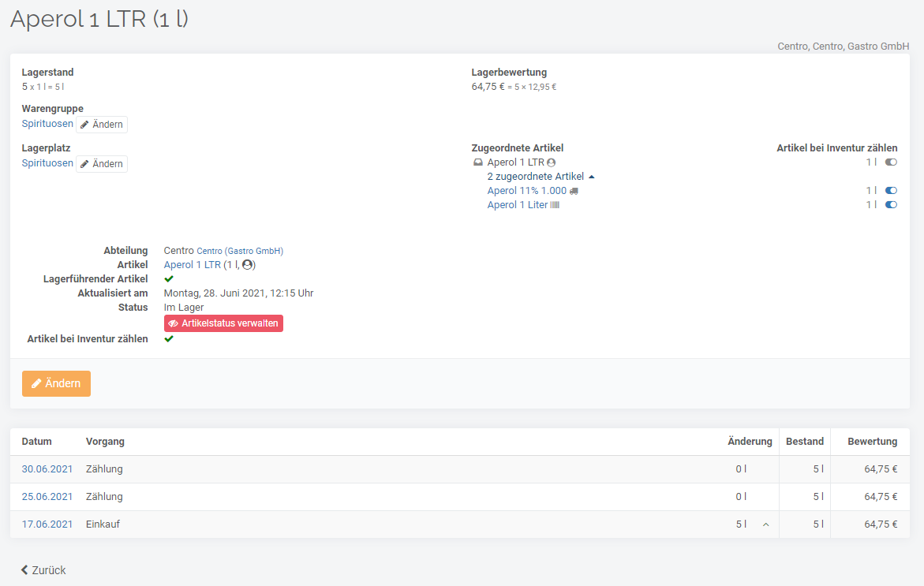
Task: Click the page title Aperol 1 LTR (1 l)
Action: click(99, 19)
